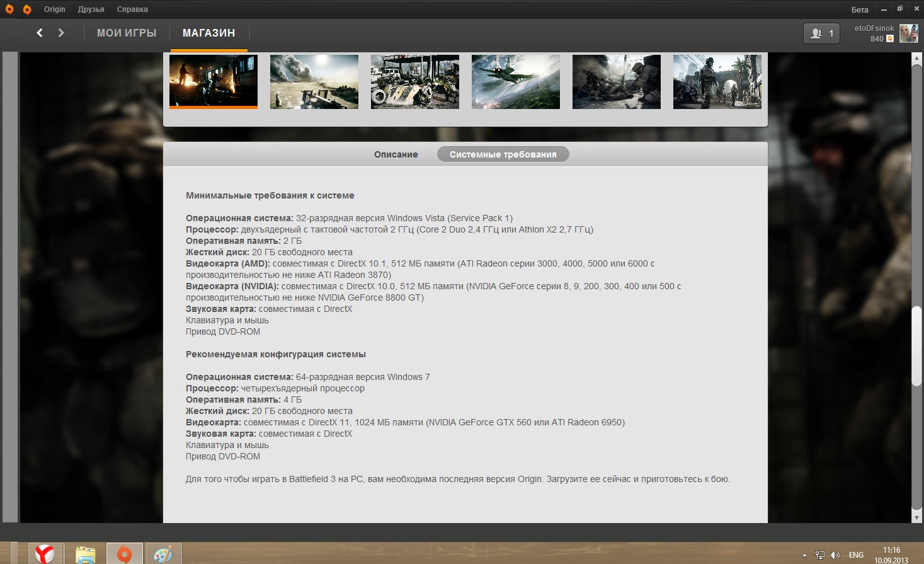Screen dimensions: 924x564
Task: Click the heading "Рекомендуемая конфигурация системы"
Action: click(x=276, y=354)
